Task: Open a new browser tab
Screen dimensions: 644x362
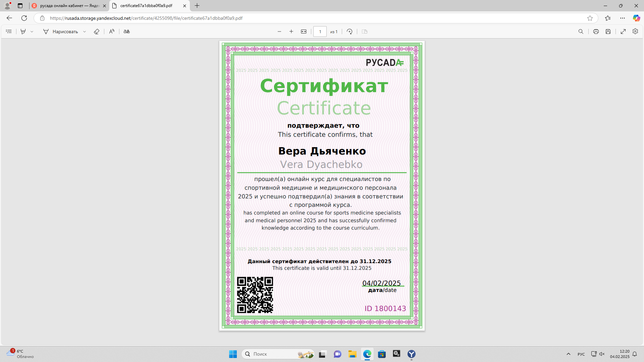Action: coord(197,6)
